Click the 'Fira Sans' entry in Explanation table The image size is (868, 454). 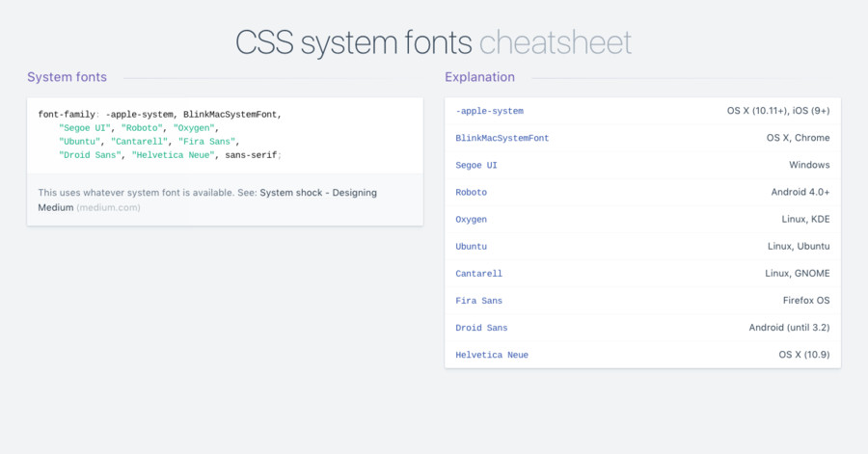pyautogui.click(x=478, y=301)
